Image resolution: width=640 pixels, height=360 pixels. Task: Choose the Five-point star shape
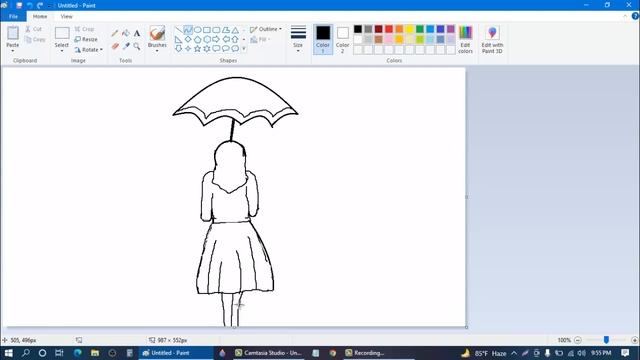[x=198, y=49]
